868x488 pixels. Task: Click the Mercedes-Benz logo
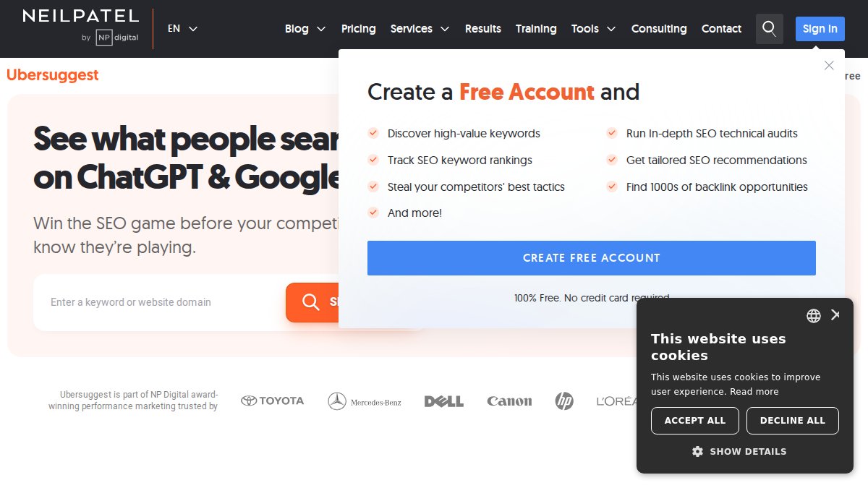(x=365, y=401)
